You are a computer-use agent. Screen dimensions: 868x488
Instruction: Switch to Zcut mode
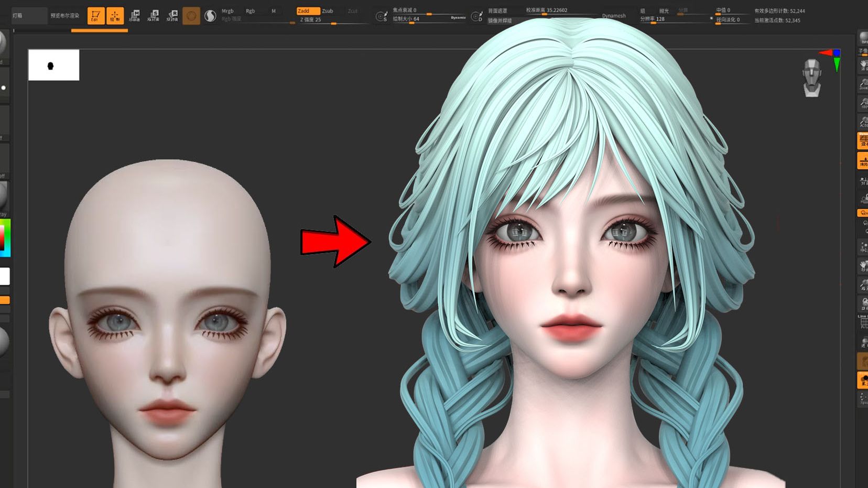click(x=353, y=11)
